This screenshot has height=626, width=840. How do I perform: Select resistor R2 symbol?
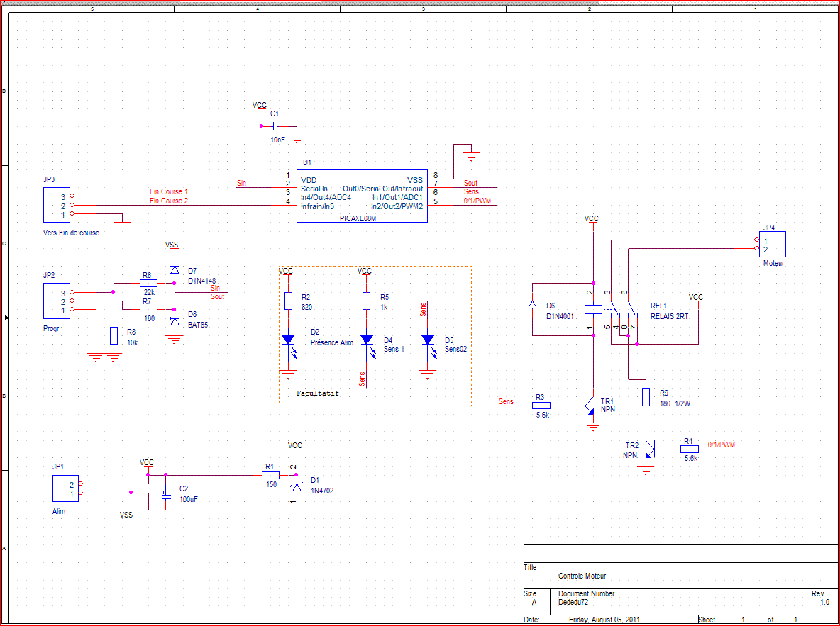coord(288,301)
